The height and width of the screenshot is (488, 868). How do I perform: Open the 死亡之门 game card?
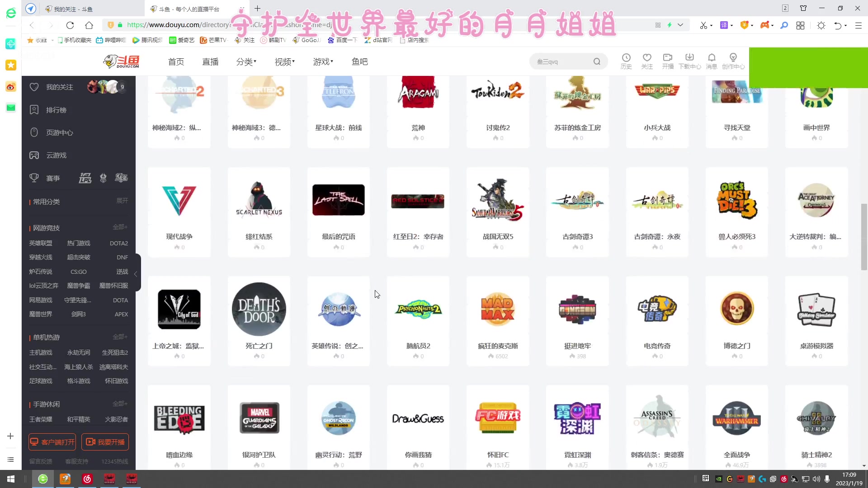tap(259, 321)
